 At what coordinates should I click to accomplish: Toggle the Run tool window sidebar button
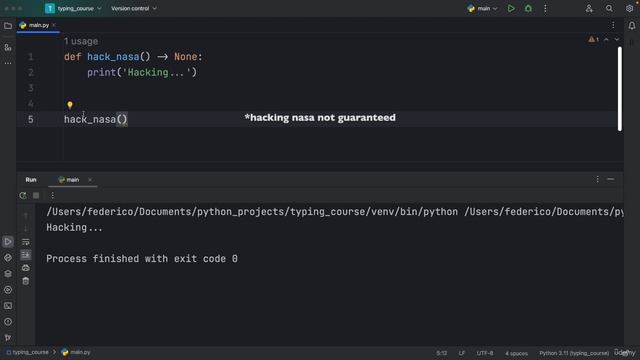point(8,242)
